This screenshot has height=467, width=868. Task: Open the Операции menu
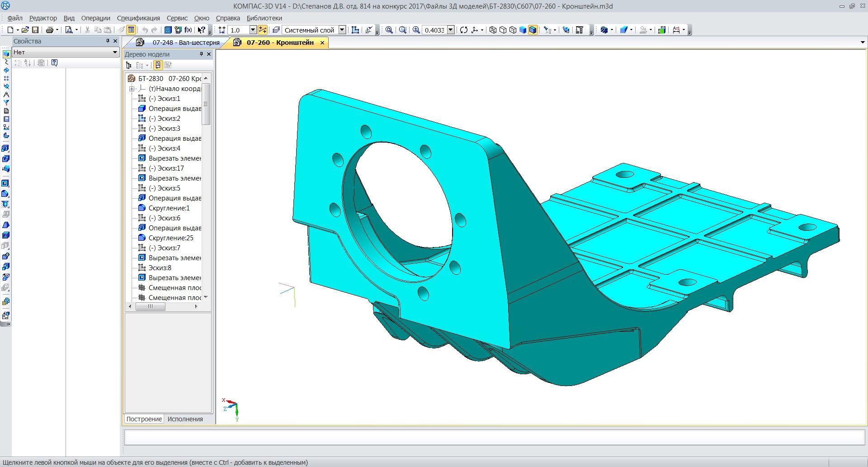tap(95, 18)
